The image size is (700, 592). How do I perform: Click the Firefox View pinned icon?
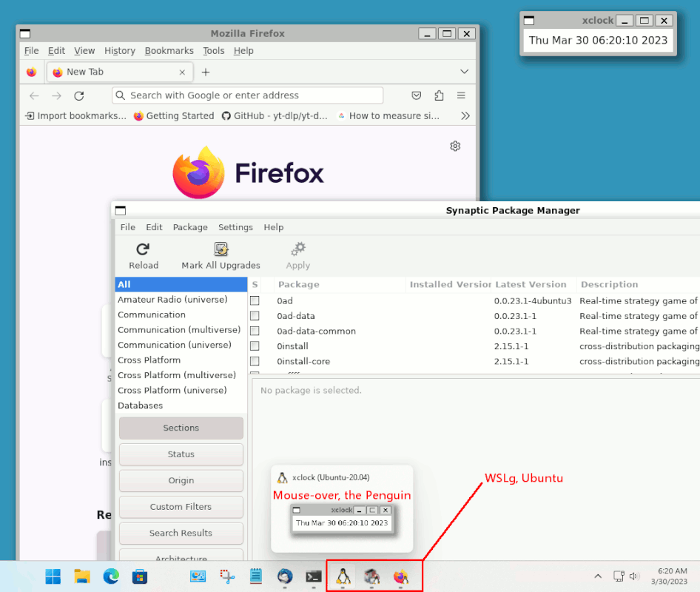(31, 72)
